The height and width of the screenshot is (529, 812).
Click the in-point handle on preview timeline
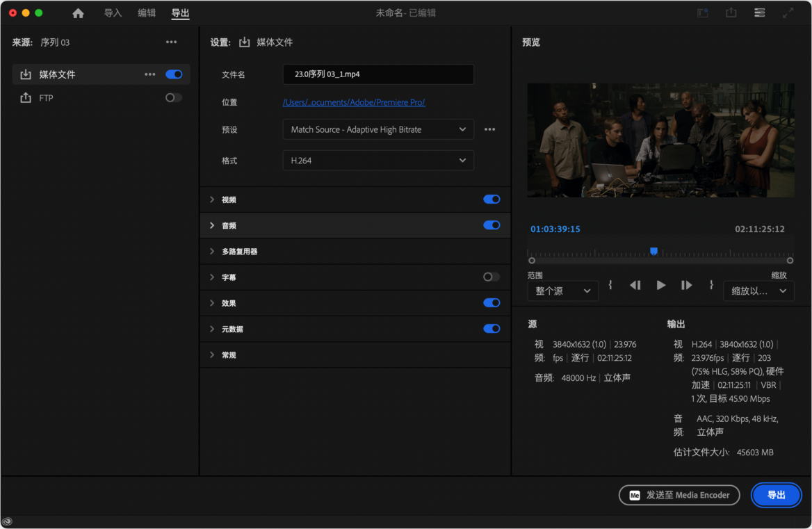coord(532,261)
